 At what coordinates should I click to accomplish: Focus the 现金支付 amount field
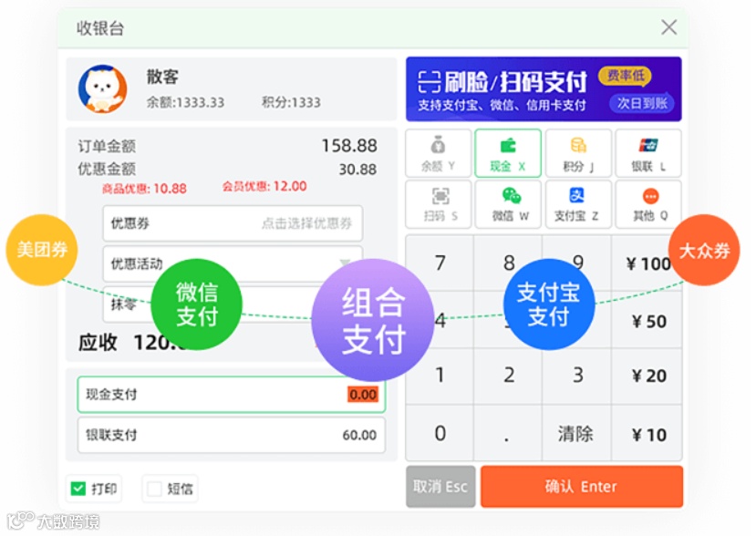232,395
